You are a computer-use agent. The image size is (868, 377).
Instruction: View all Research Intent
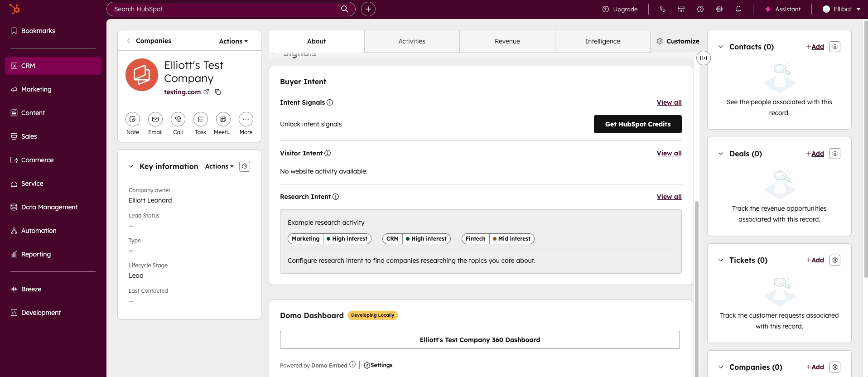click(669, 197)
